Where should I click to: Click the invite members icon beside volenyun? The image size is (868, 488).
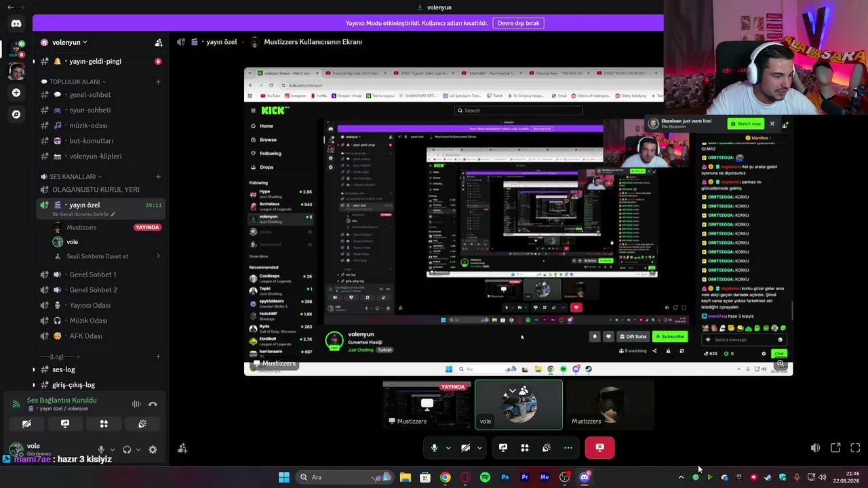tap(159, 43)
